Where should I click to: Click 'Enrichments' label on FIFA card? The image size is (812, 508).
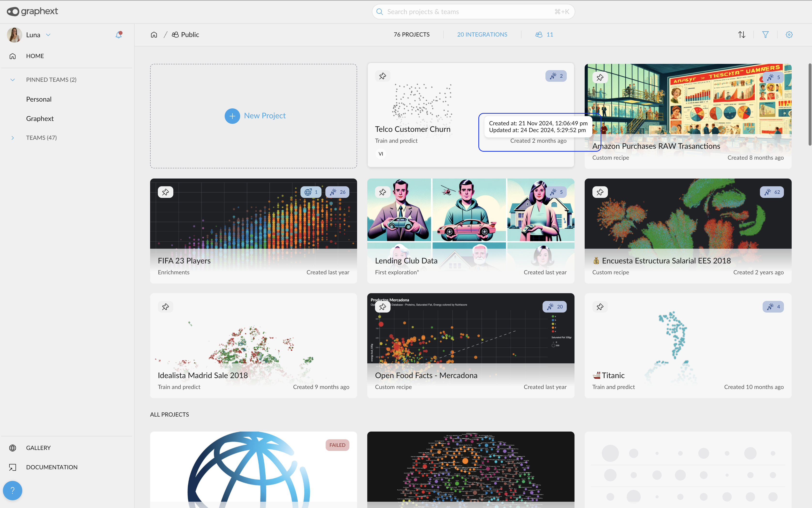[x=174, y=272]
